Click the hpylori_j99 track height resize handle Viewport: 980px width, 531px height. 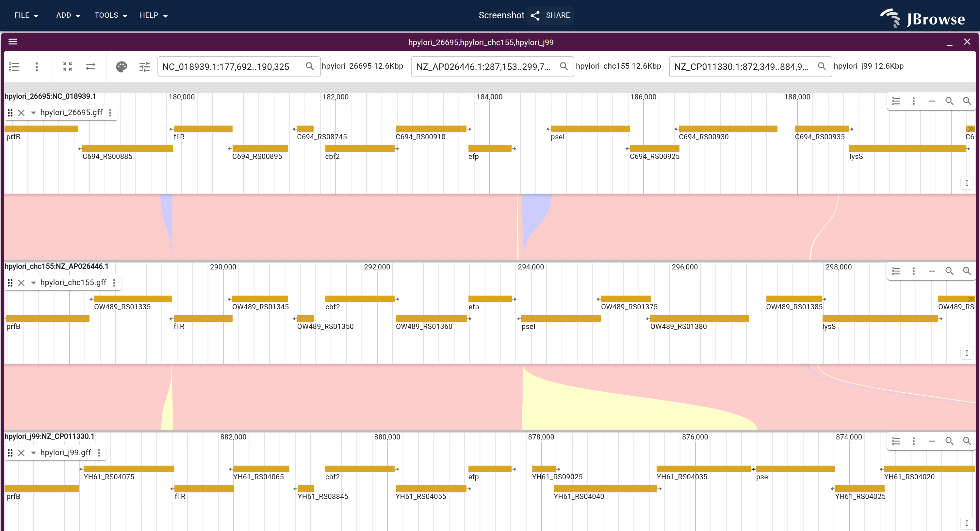tap(967, 523)
